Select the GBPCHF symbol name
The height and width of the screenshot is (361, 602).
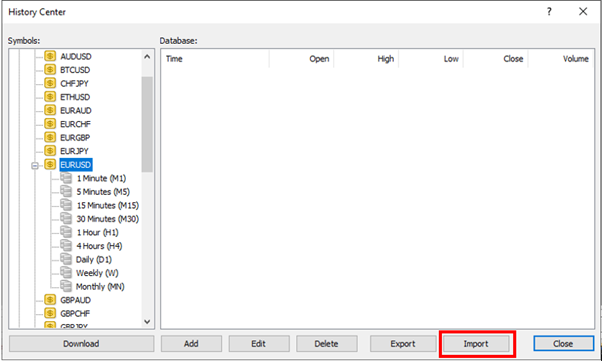[x=75, y=313]
